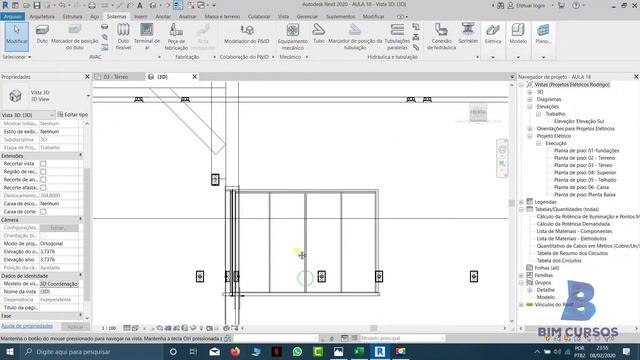Switch to the Anotar ribbon tab
640x360 pixels.
coord(163,17)
